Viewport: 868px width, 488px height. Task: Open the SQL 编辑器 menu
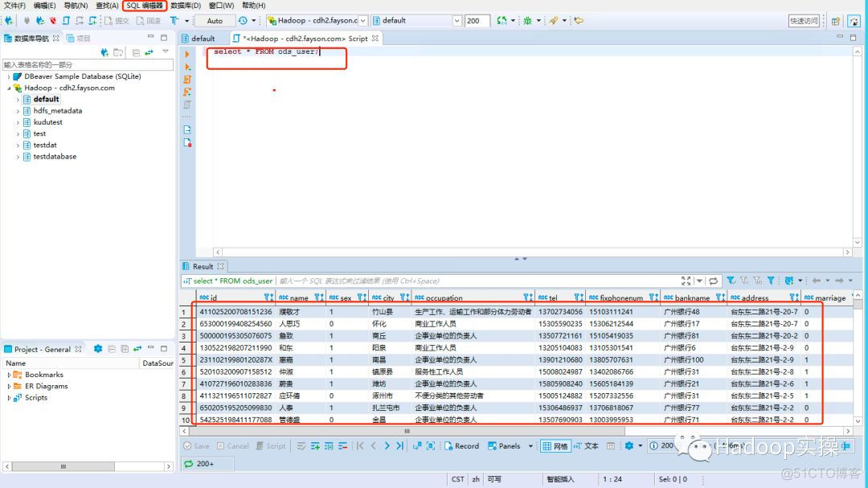click(x=145, y=6)
